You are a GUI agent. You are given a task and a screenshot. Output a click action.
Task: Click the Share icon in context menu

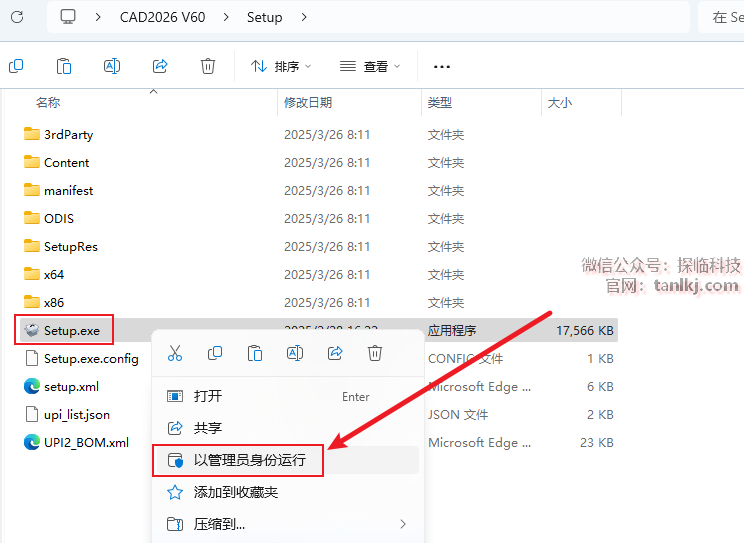(x=335, y=353)
